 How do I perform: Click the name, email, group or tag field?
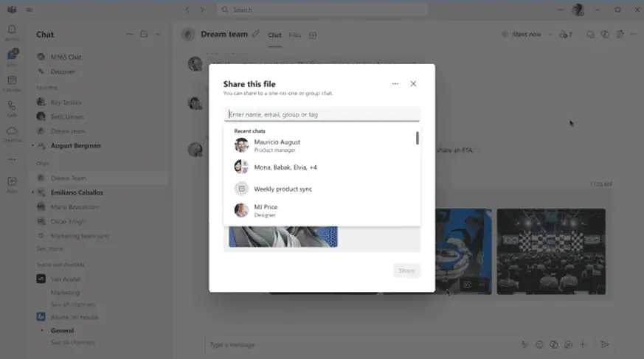(322, 114)
